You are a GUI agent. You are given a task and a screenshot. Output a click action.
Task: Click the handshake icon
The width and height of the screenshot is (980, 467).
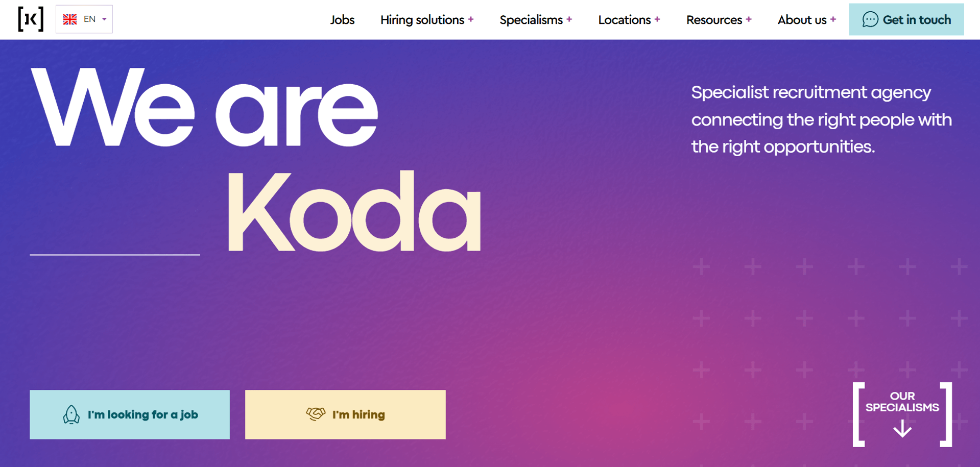pos(316,413)
